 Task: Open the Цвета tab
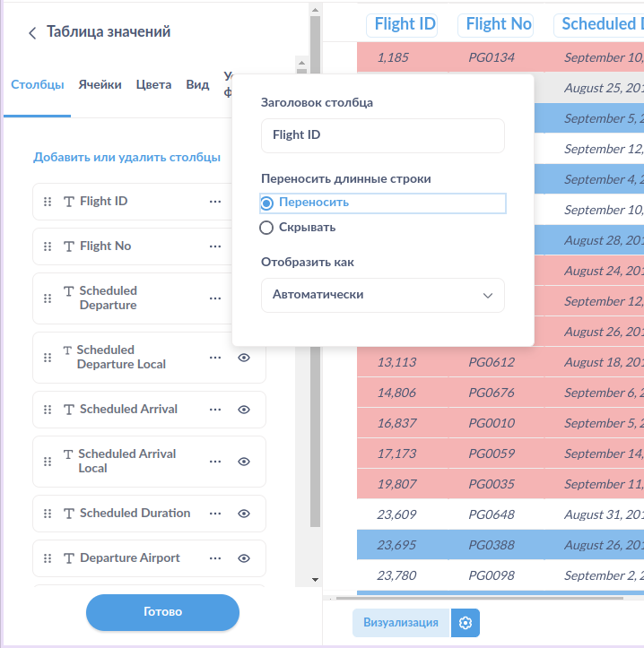pos(153,85)
